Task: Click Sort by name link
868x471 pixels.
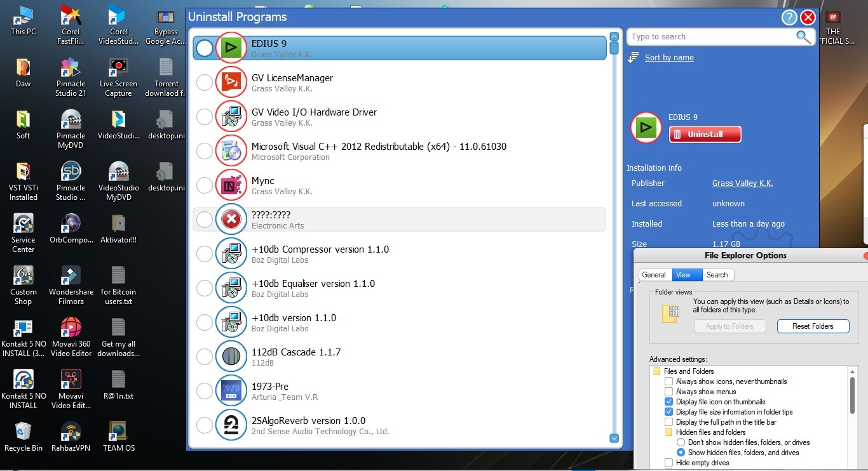Action: [x=669, y=58]
